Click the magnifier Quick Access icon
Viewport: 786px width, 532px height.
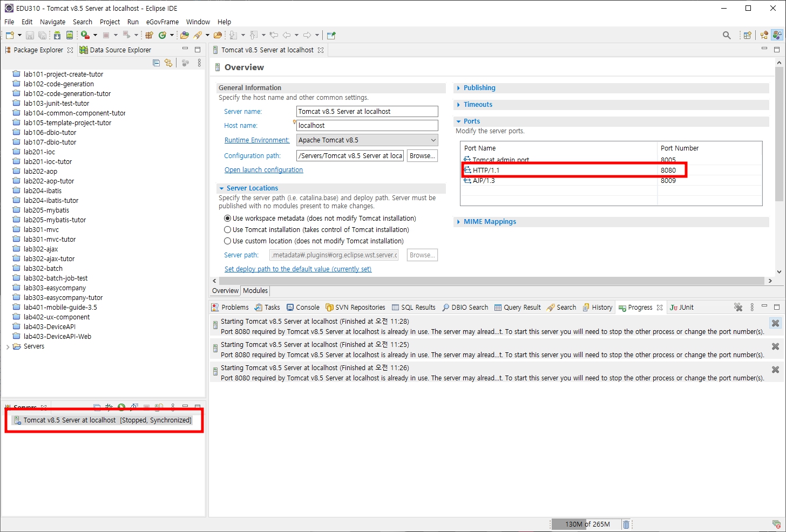[x=727, y=35]
